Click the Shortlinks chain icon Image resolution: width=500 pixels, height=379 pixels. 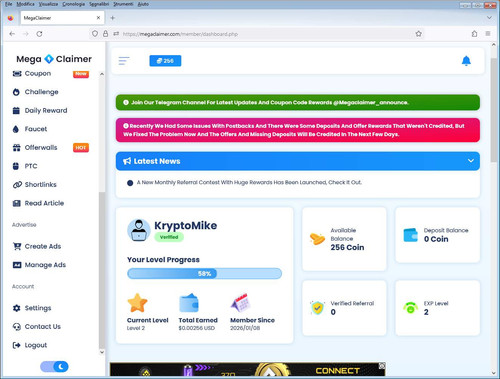pos(17,185)
